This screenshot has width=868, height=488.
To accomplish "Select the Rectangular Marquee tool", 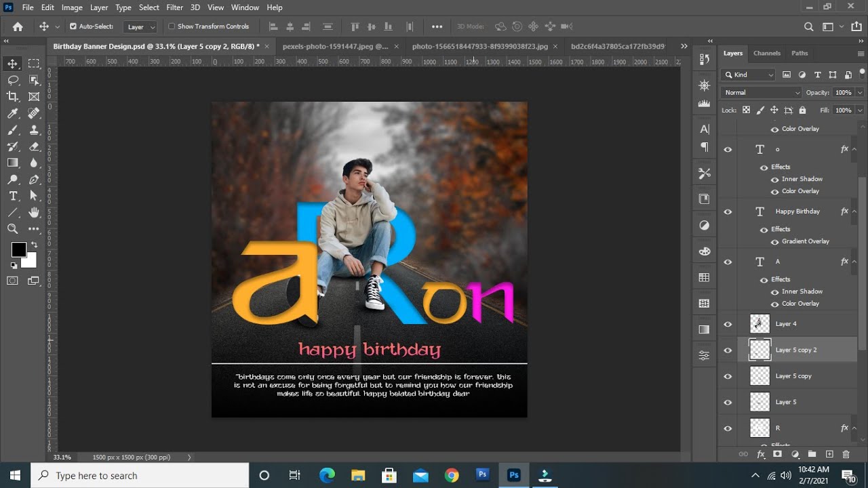I will (x=34, y=64).
